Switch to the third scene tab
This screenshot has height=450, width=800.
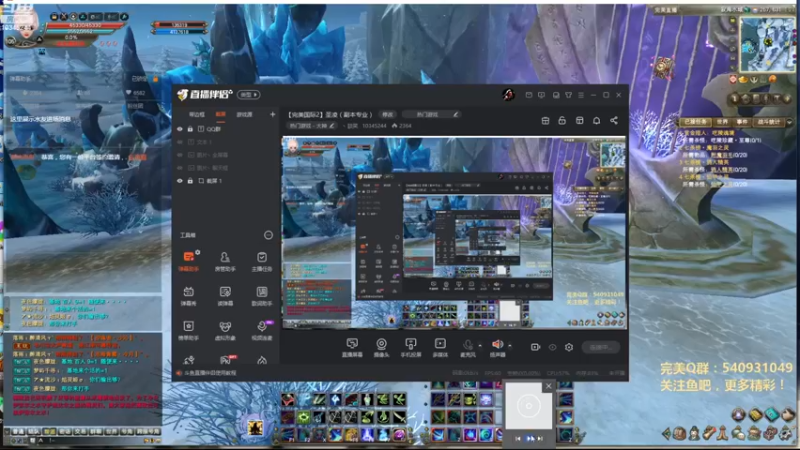click(244, 114)
